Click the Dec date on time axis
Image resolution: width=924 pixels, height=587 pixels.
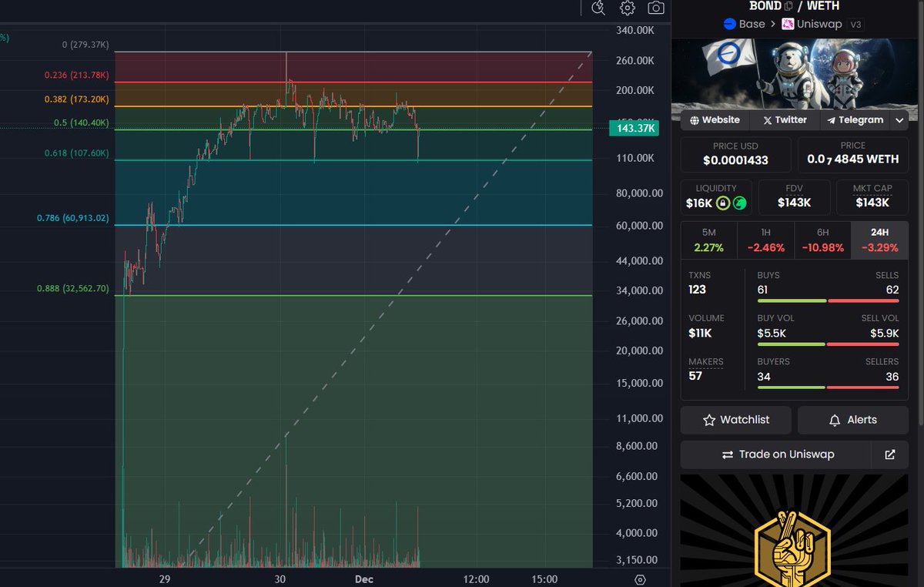[x=364, y=579]
